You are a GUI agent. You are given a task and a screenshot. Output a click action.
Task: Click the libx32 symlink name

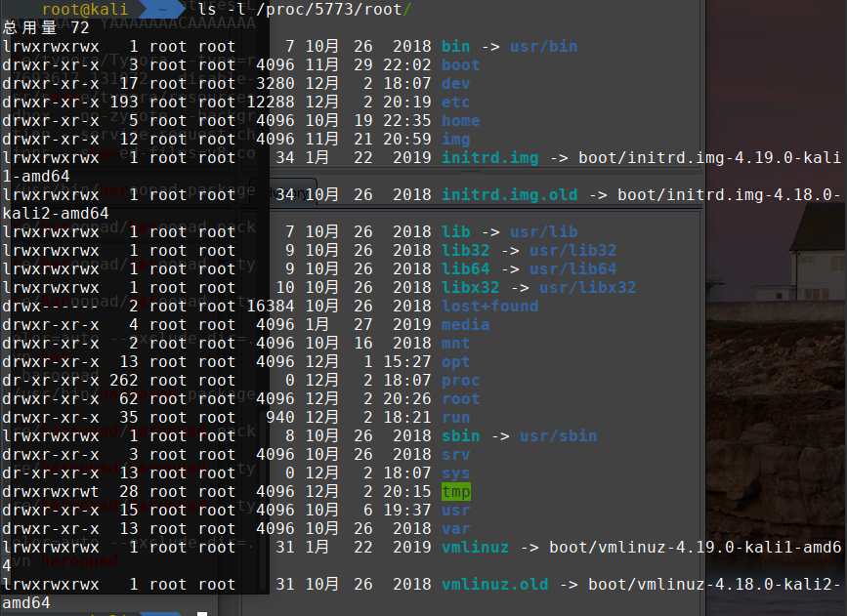click(x=470, y=287)
